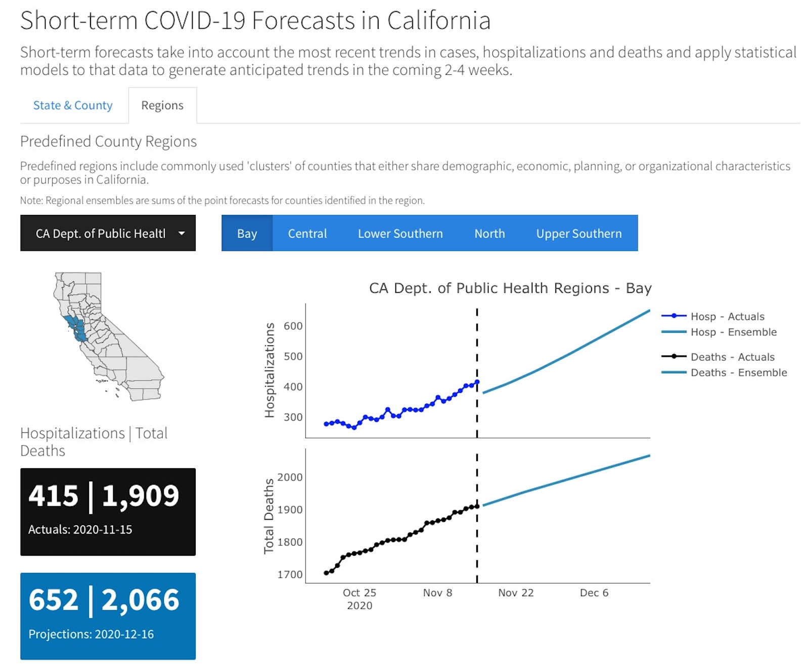Click the black Actuals 2020-11-15 card
This screenshot has width=809, height=672.
click(108, 512)
